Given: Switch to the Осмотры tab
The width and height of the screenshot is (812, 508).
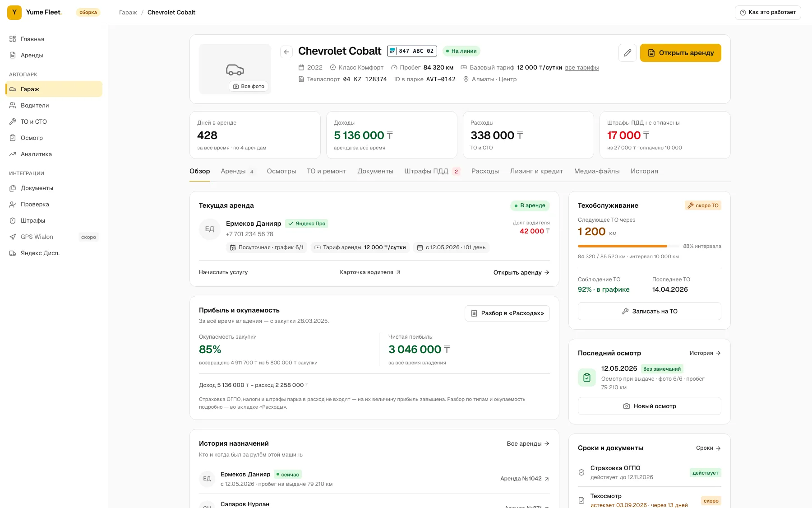Looking at the screenshot, I should pyautogui.click(x=281, y=172).
